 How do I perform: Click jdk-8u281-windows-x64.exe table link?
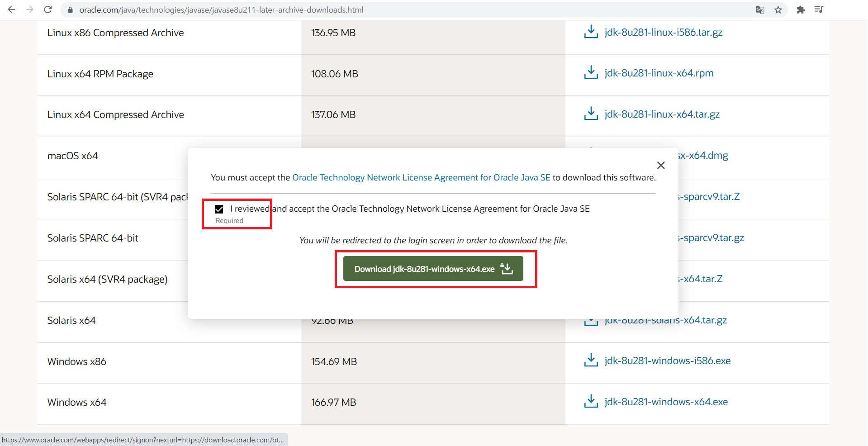(x=666, y=402)
